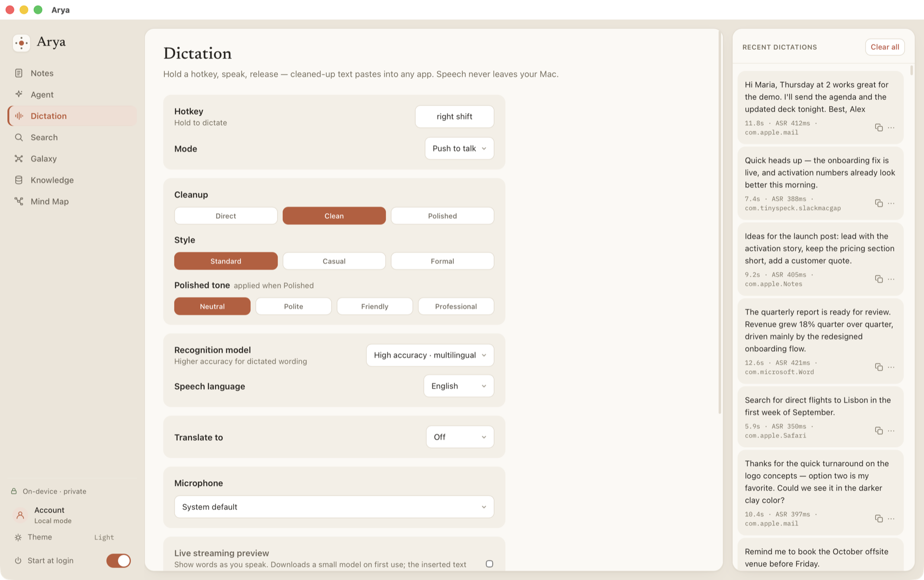Open the Mode Push to talk dropdown
924x580 pixels.
click(x=459, y=148)
